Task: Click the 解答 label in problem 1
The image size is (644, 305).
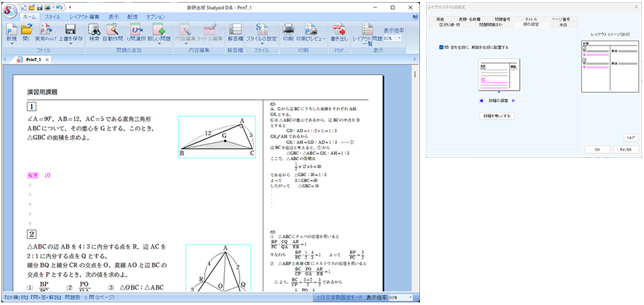Action: pyautogui.click(x=33, y=175)
